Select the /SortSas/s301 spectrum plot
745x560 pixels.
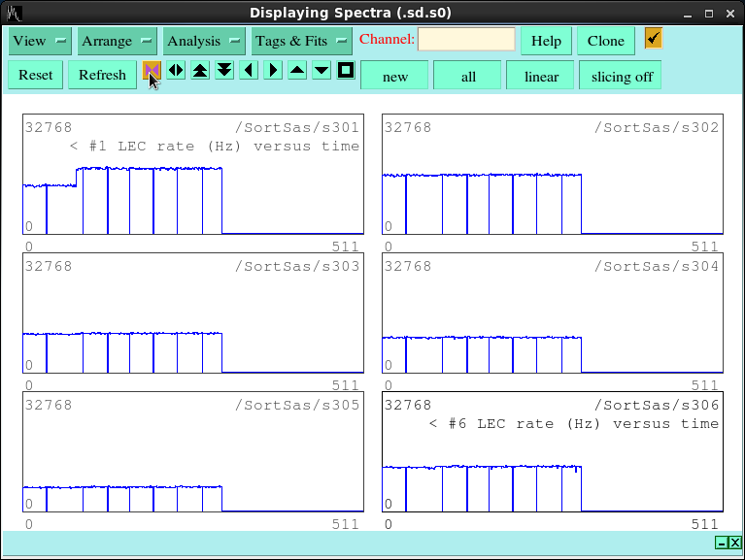pos(193,174)
